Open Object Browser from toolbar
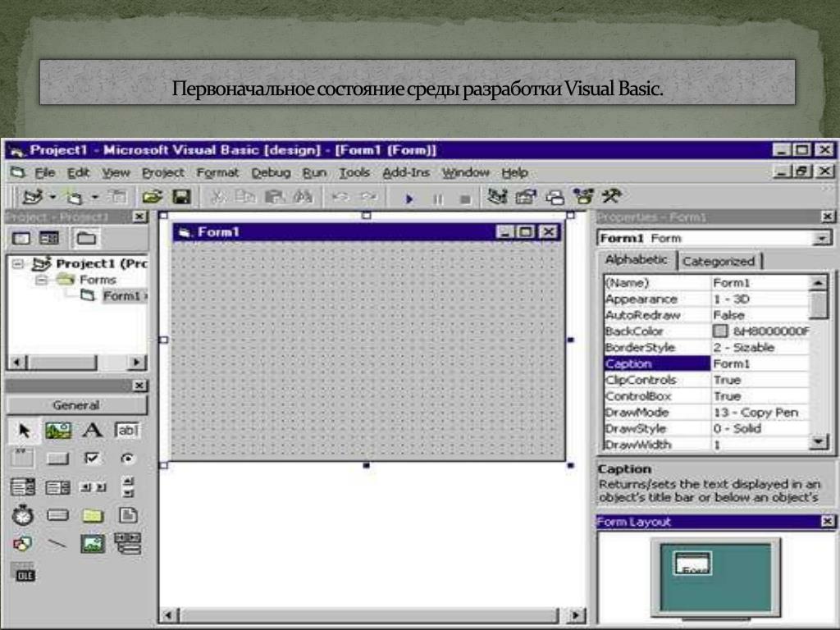The height and width of the screenshot is (630, 840). click(x=583, y=197)
